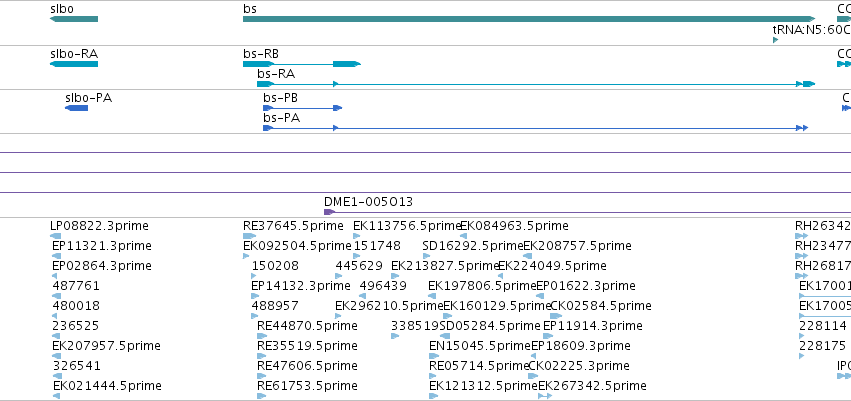Open EST EK296210.5prime
This screenshot has width=851, height=401.
390,305
